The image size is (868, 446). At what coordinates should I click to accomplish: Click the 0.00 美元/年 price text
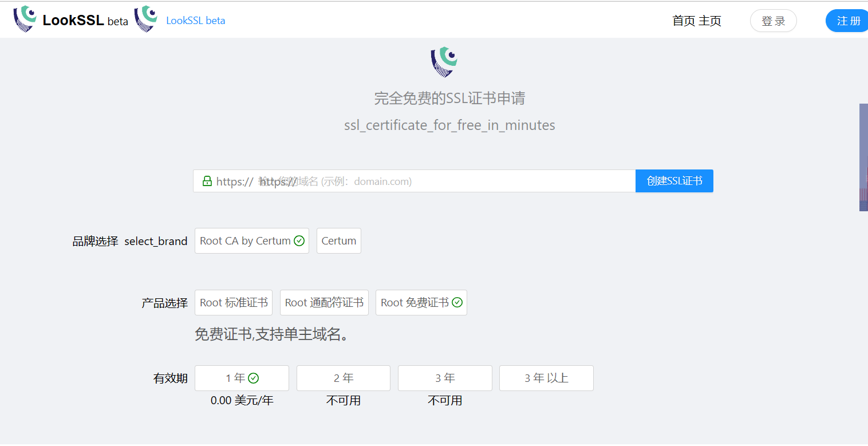click(x=242, y=401)
